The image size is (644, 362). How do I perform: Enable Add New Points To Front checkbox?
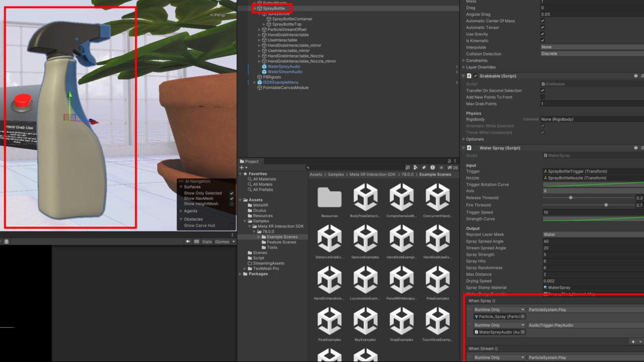[x=542, y=97]
